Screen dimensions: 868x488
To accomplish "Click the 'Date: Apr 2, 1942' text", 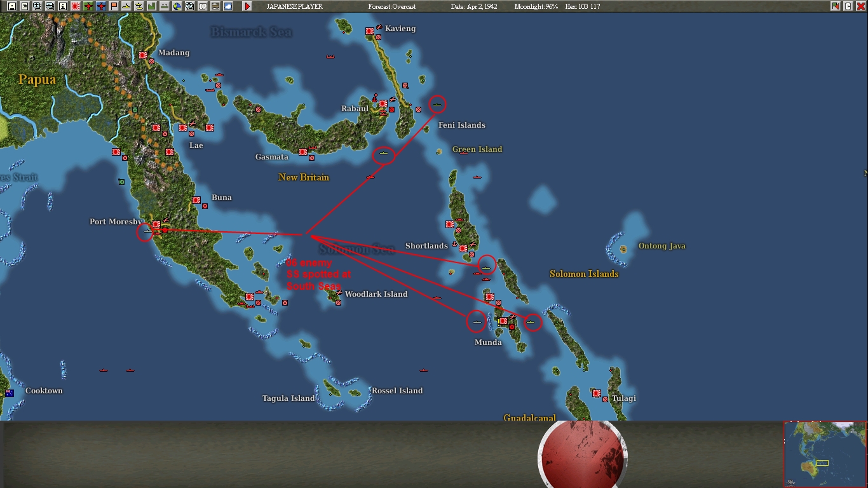I will point(474,6).
